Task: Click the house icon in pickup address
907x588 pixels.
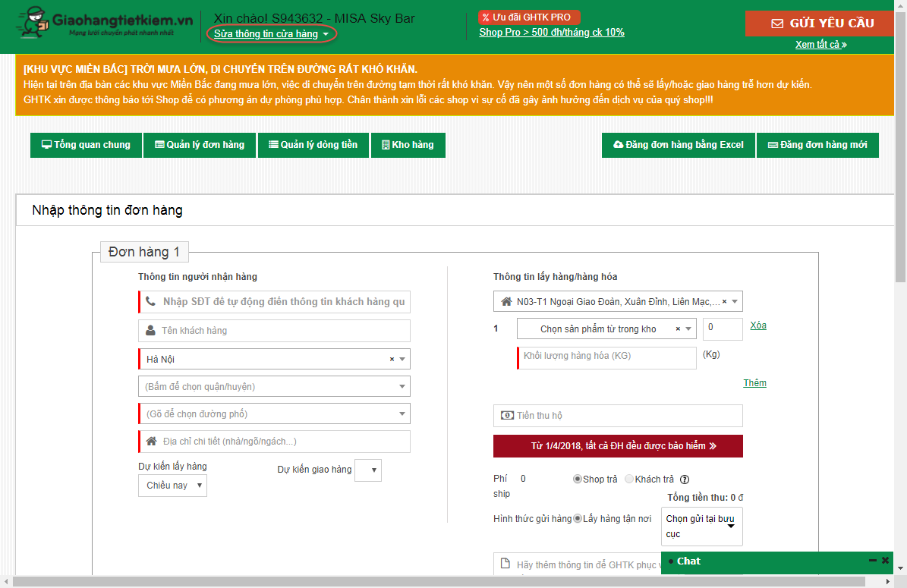Action: (x=506, y=301)
